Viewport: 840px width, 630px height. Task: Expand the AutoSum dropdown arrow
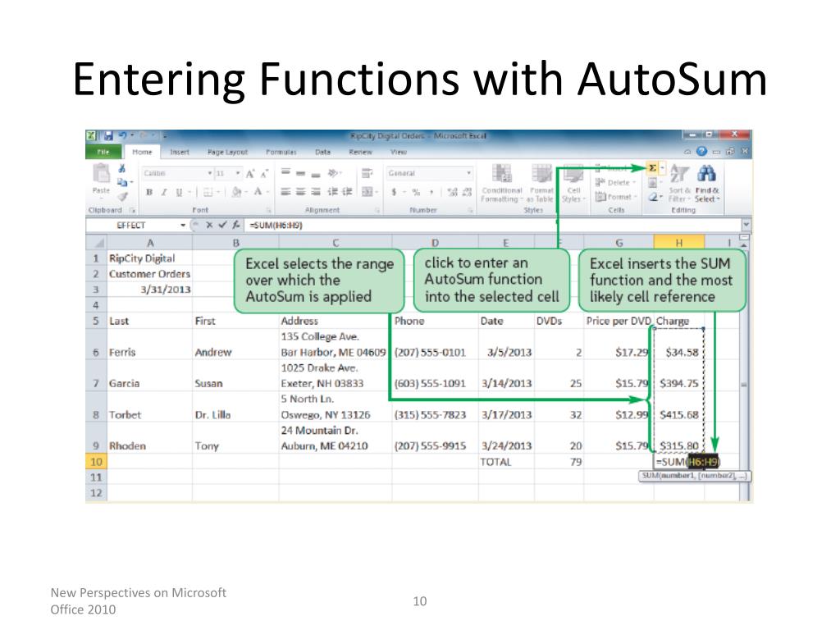tap(662, 168)
